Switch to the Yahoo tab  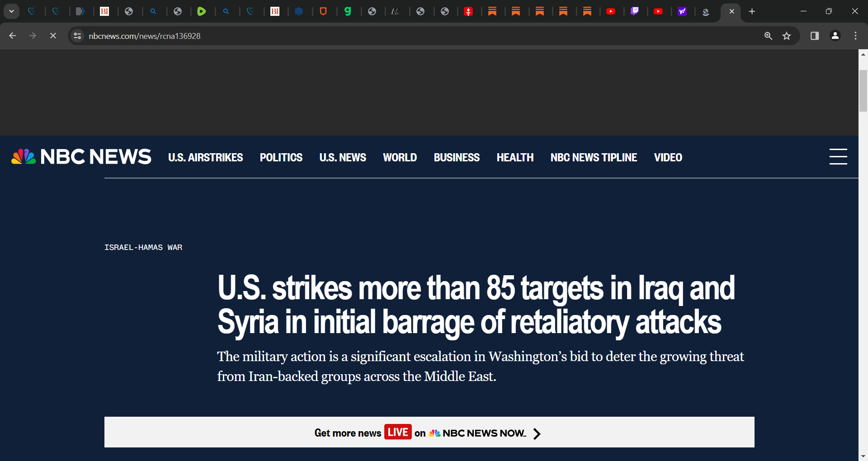(x=682, y=11)
